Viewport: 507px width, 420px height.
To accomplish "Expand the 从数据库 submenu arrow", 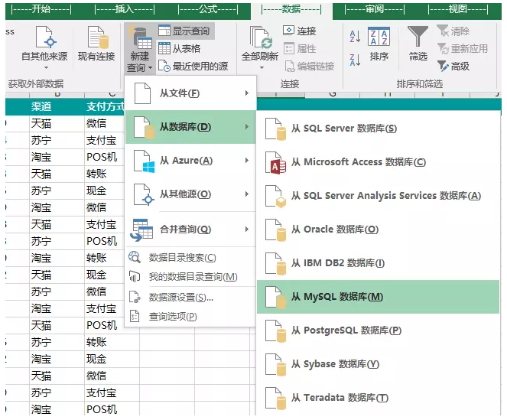I will (x=247, y=127).
